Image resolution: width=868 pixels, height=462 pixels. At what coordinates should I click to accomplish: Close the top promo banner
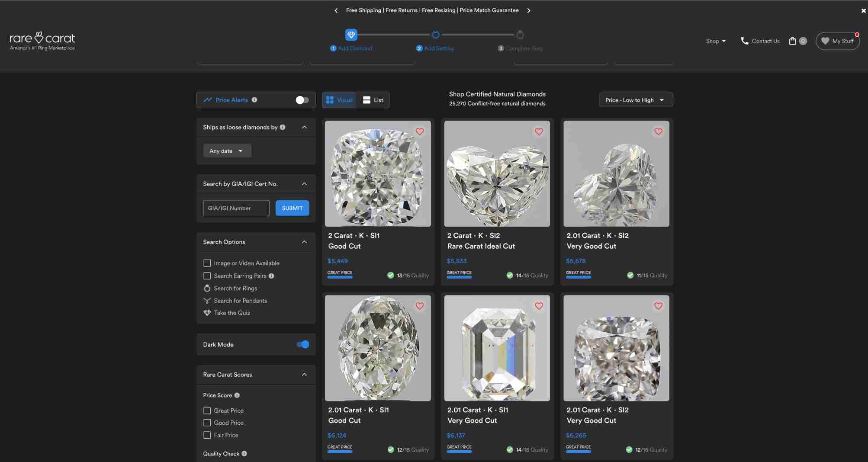coord(863,11)
